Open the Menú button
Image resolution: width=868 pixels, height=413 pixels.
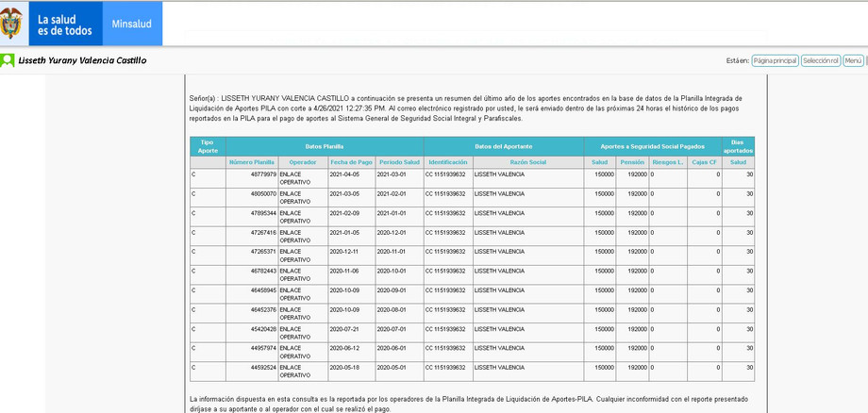(x=853, y=60)
